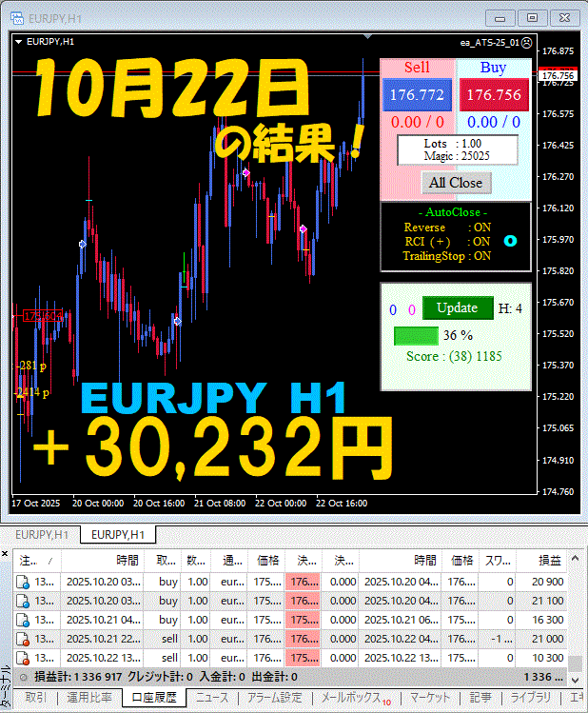Click the 10 300 profit cell
The width and height of the screenshot is (588, 713).
coord(541,658)
